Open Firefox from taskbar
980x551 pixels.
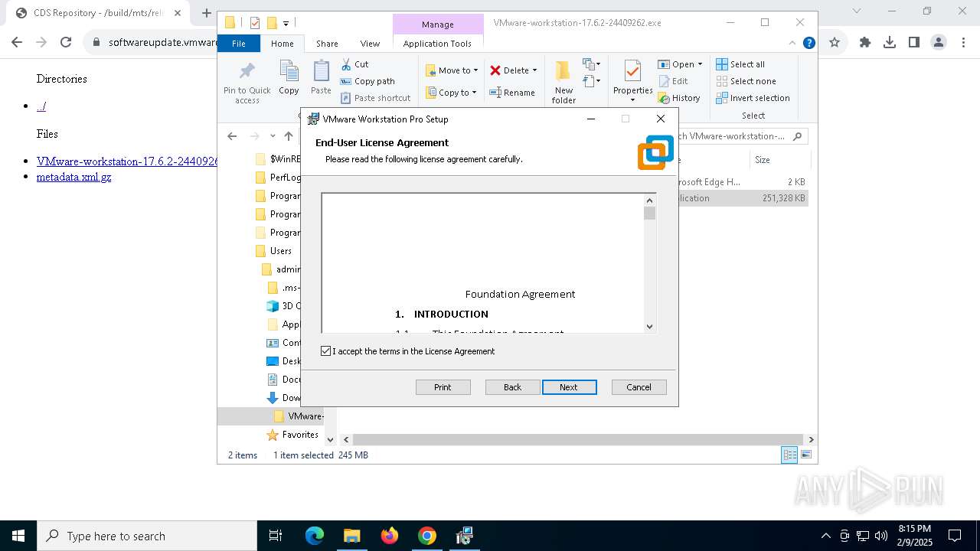(390, 536)
